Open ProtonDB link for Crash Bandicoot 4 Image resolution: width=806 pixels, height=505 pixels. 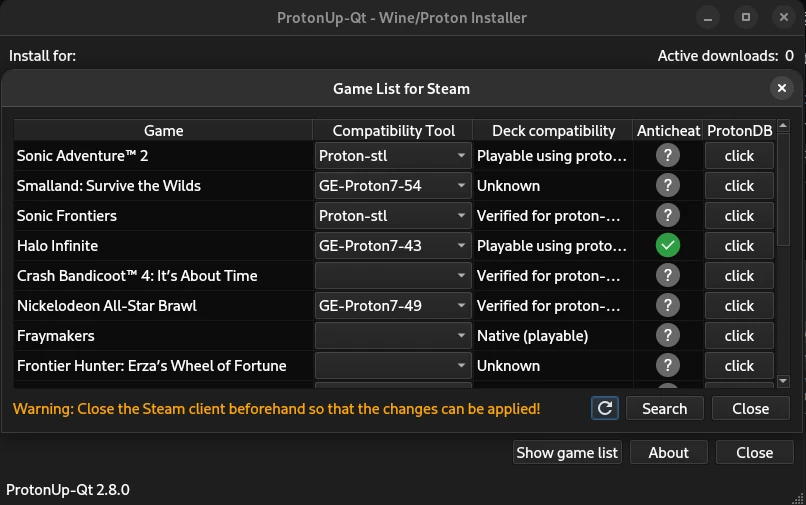tap(739, 276)
